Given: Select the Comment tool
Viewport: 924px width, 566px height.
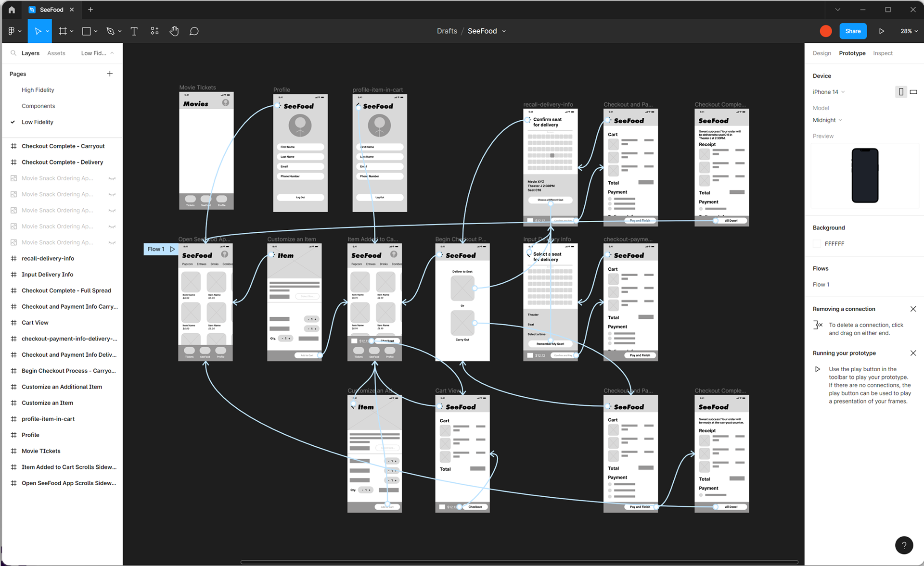Looking at the screenshot, I should coord(194,31).
